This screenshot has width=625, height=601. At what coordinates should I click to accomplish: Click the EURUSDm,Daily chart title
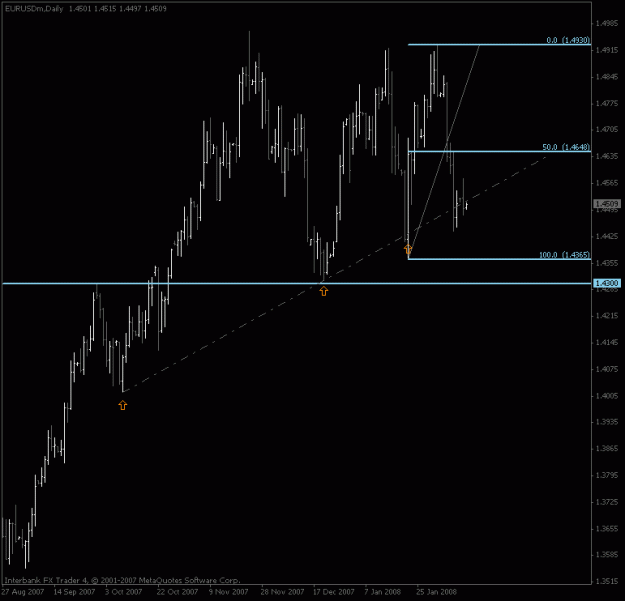click(x=34, y=9)
